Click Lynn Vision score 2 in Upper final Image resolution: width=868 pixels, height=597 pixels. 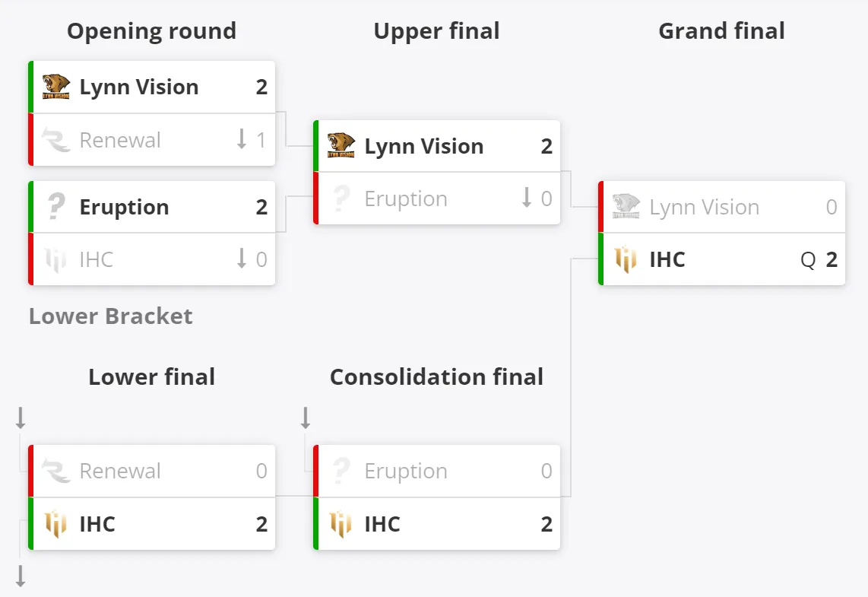pyautogui.click(x=546, y=146)
